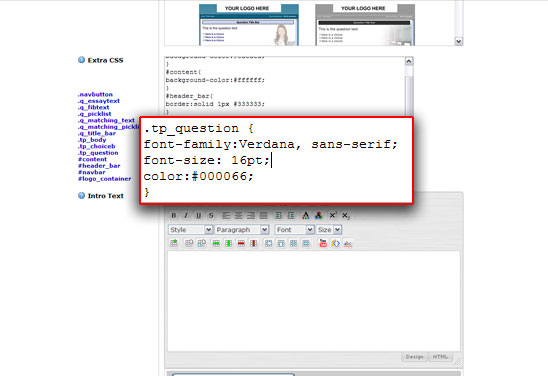
Task: Delete a table row with the red row icon
Action: [241, 243]
